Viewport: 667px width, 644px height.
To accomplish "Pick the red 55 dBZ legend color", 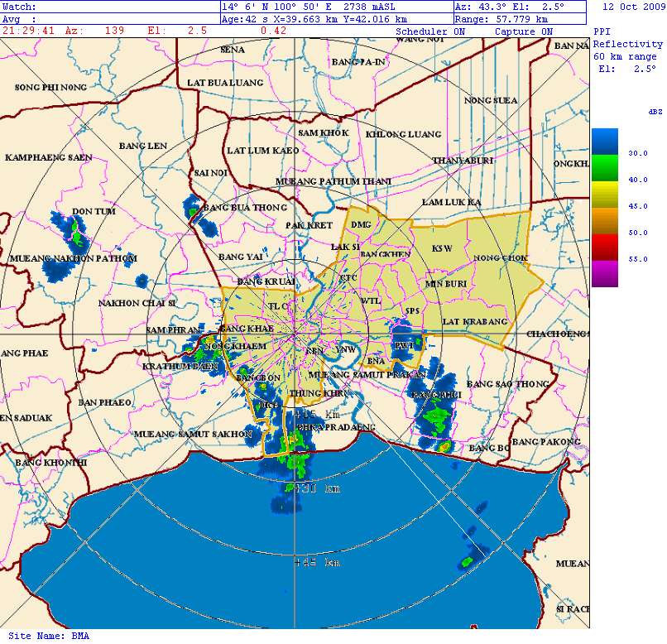I will click(x=604, y=246).
